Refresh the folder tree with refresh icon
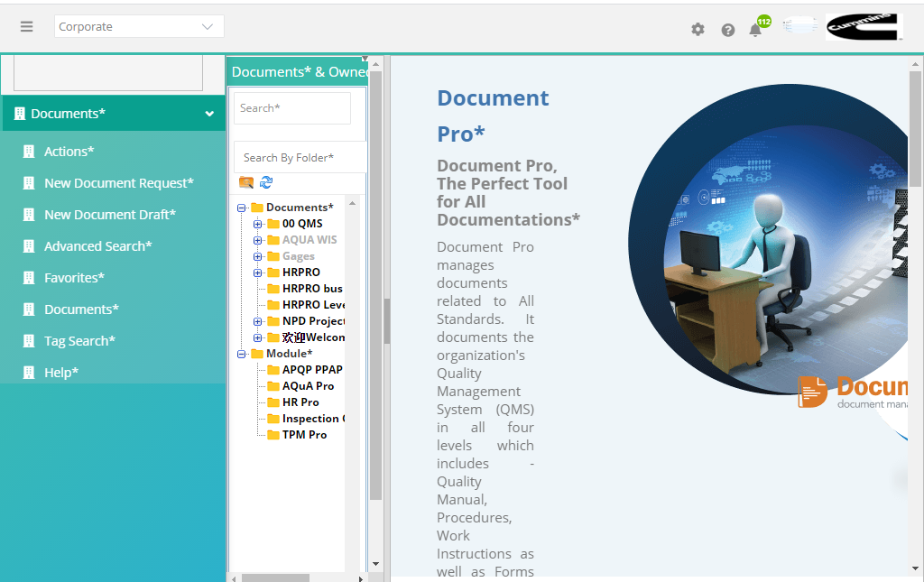The image size is (924, 582). point(266,182)
